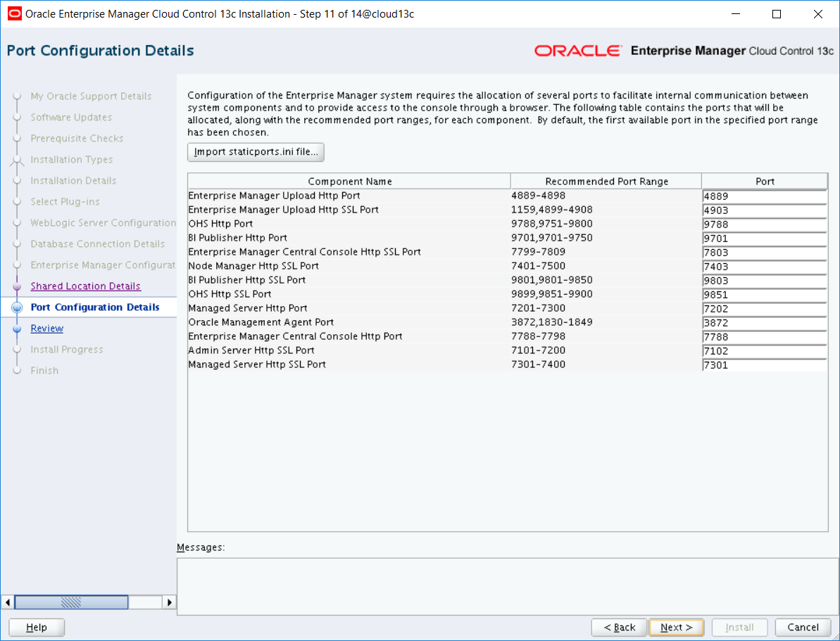Edit Oracle Management Agent Port field 3872
Image resolution: width=840 pixels, height=641 pixels.
point(765,322)
